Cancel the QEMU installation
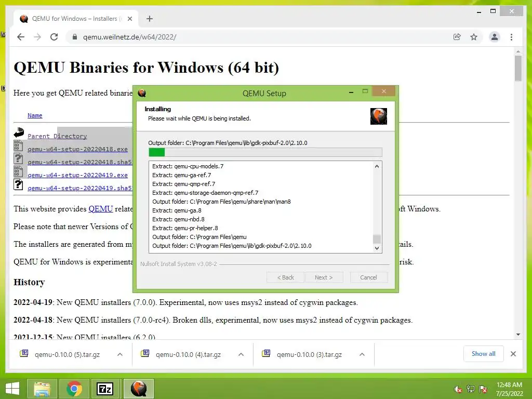Viewport: 532px width, 399px height. (x=368, y=277)
